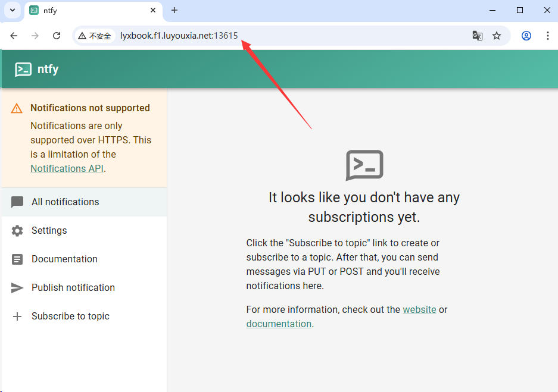Click the plus icon beside Subscribe to topic

(x=17, y=316)
